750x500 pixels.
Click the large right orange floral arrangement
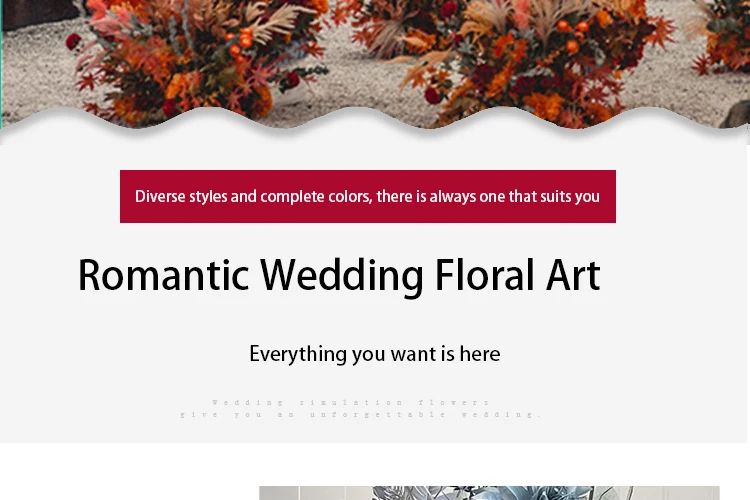coord(536,62)
